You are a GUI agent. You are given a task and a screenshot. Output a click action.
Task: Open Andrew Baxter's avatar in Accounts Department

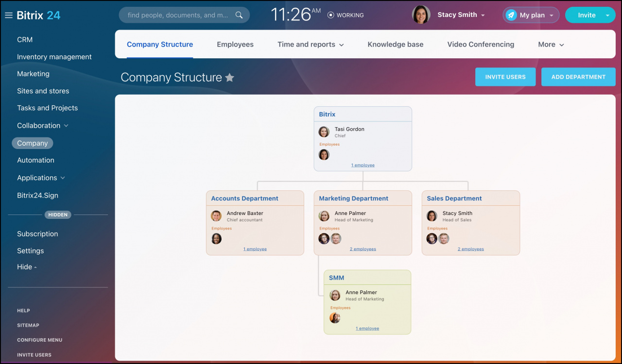click(216, 215)
